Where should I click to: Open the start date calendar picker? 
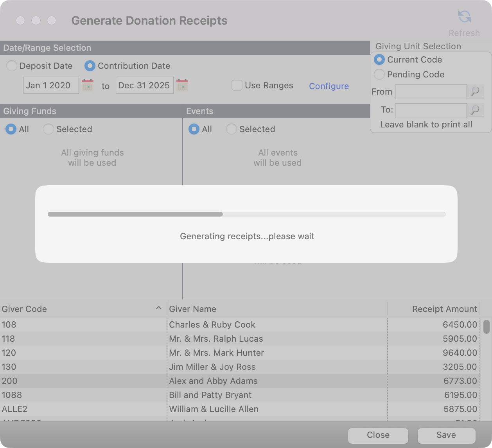click(88, 85)
